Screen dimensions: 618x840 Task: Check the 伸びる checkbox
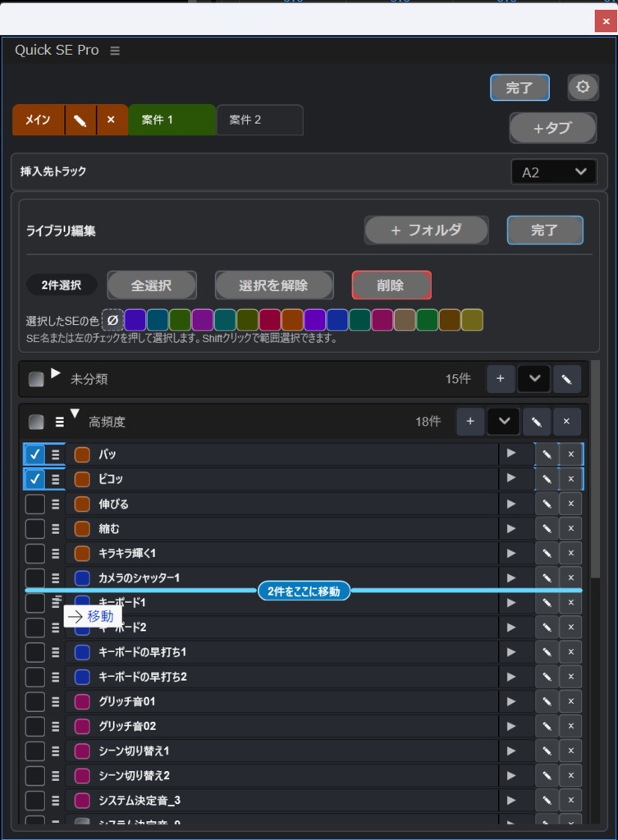click(x=35, y=504)
